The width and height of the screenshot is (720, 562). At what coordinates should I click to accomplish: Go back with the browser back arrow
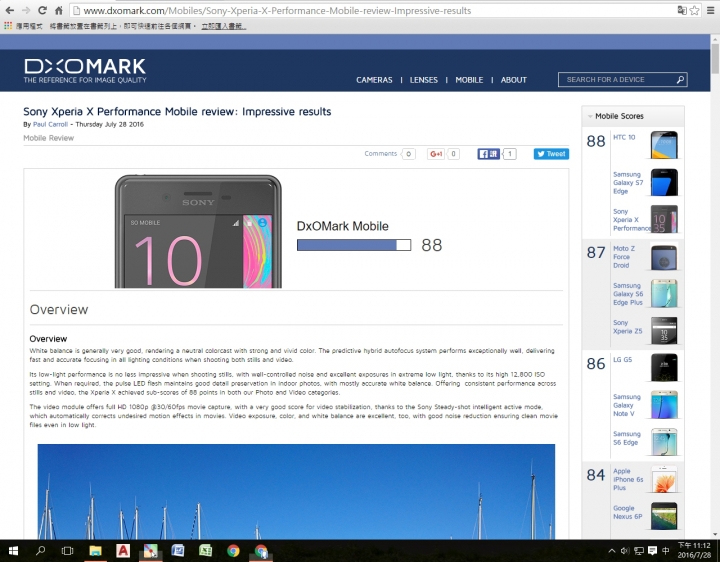click(x=9, y=10)
